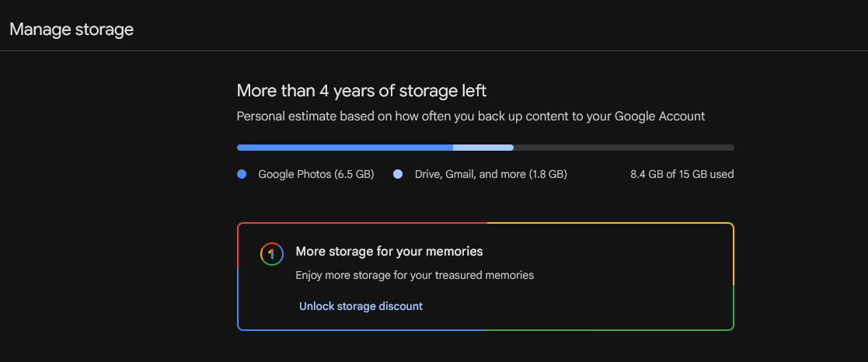Click the light blue Drive legend dot
The height and width of the screenshot is (362, 868).
tap(398, 174)
